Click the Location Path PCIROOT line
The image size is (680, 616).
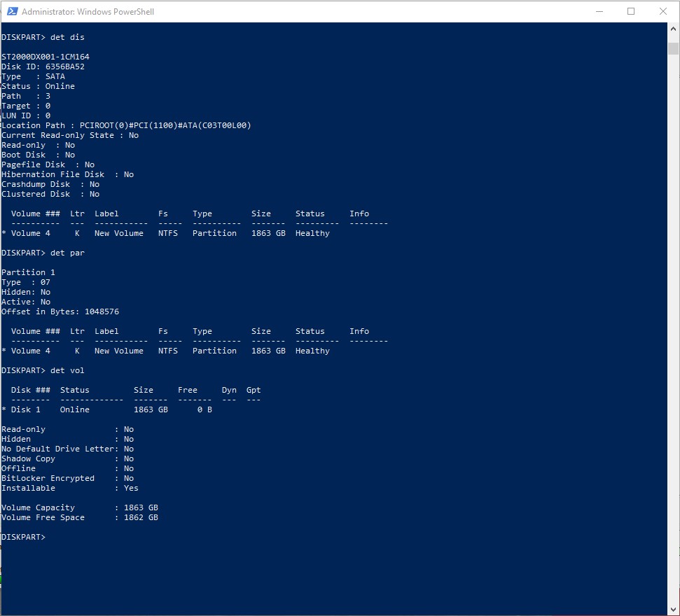(126, 125)
